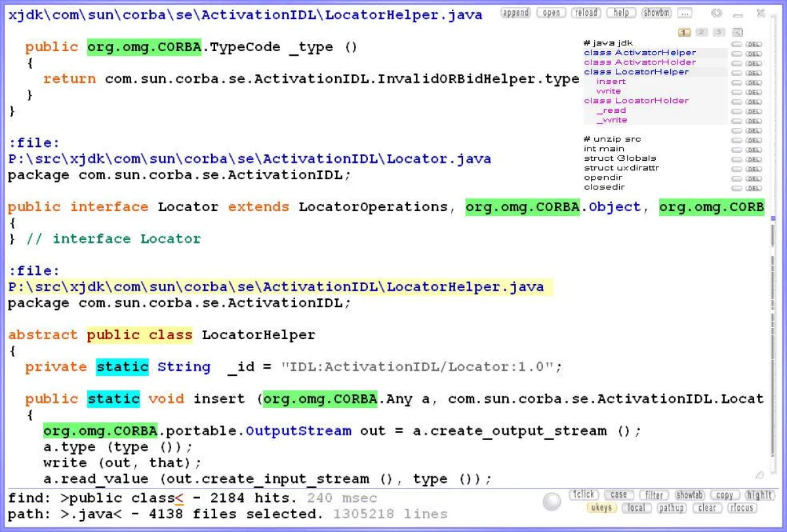Click the 'showbm' bookmarks panel button

coord(656,13)
